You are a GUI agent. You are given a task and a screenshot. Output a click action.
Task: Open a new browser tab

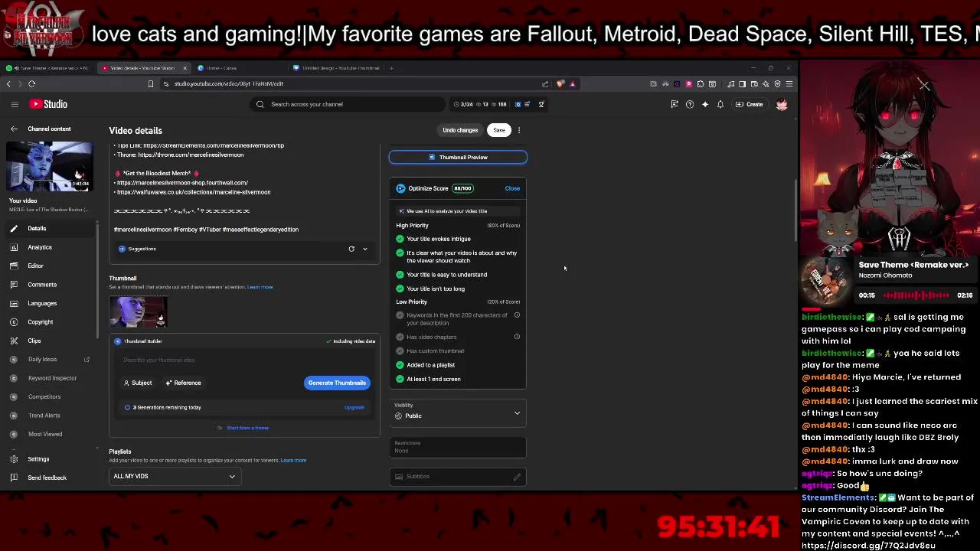391,68
